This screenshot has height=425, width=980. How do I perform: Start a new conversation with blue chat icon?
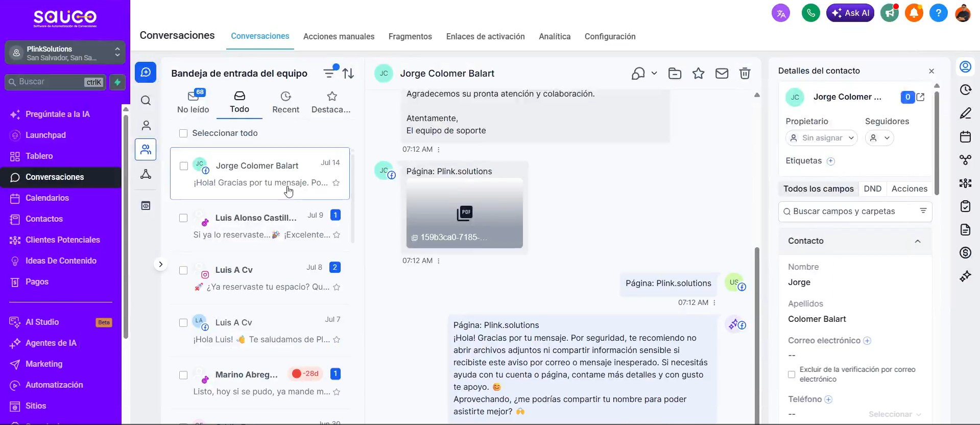point(146,73)
